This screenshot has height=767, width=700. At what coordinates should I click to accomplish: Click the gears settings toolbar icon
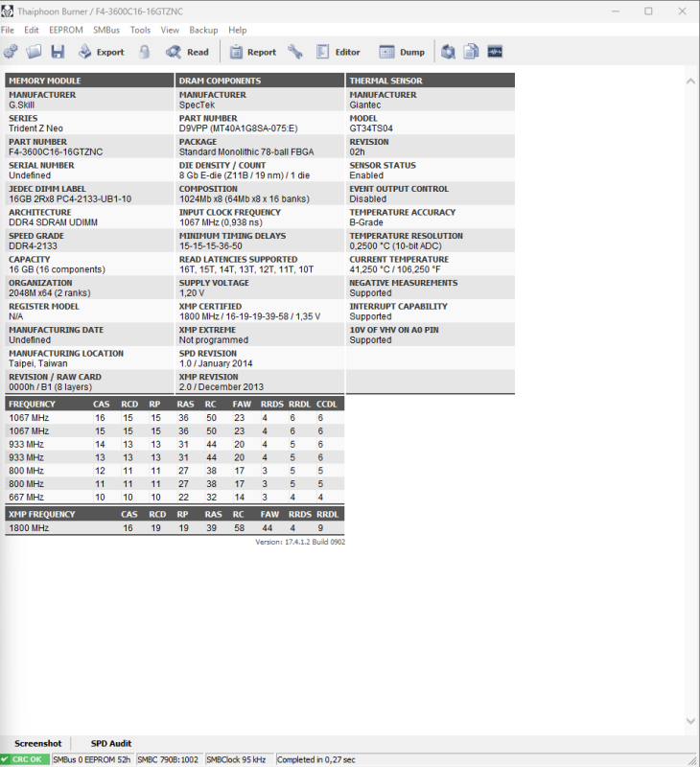[11, 52]
